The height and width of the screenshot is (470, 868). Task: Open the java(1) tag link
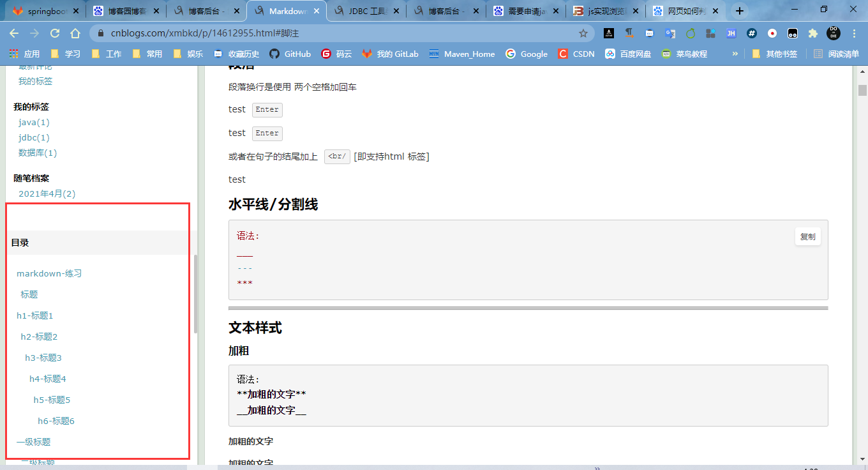pyautogui.click(x=34, y=122)
